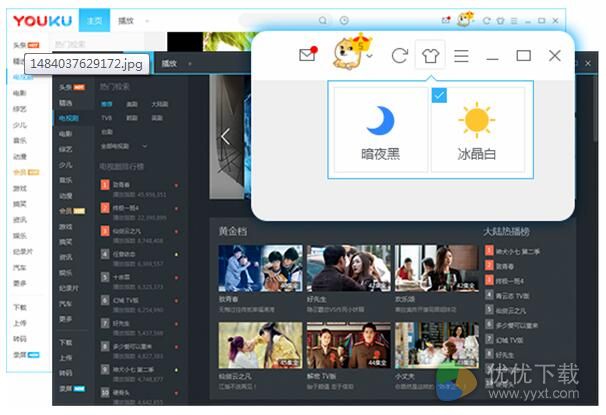Expand the chevron beside the doge avatar

coord(369,56)
